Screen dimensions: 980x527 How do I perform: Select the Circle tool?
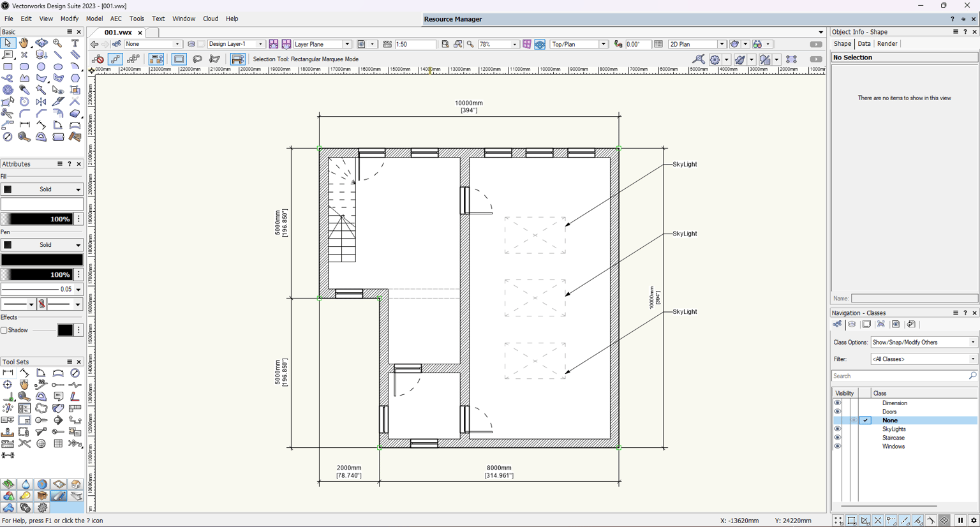(x=41, y=66)
